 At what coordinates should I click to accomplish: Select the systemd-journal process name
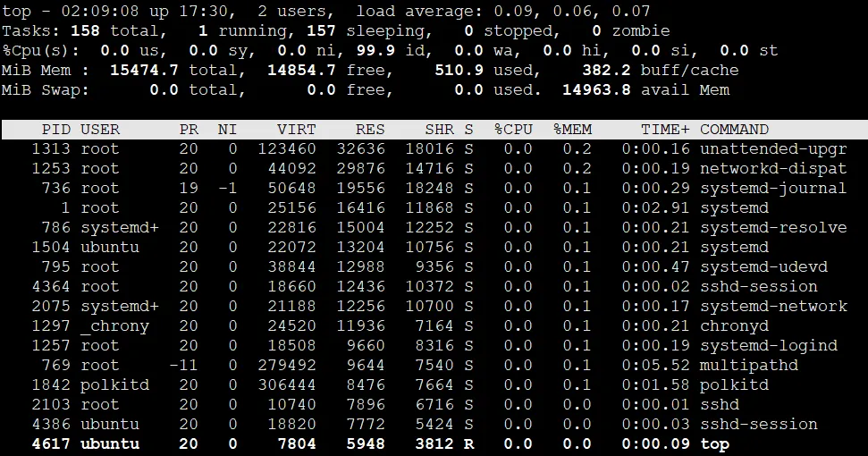tap(773, 189)
